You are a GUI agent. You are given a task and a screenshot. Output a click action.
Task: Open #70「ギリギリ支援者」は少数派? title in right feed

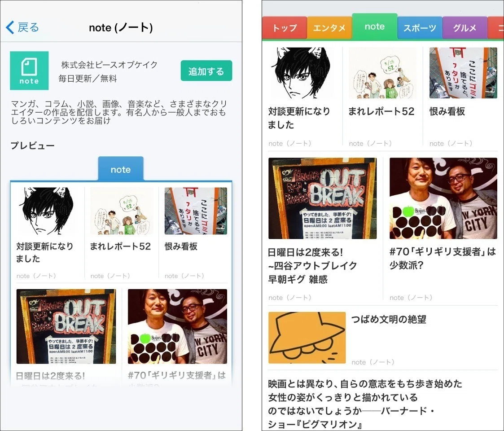(x=443, y=259)
